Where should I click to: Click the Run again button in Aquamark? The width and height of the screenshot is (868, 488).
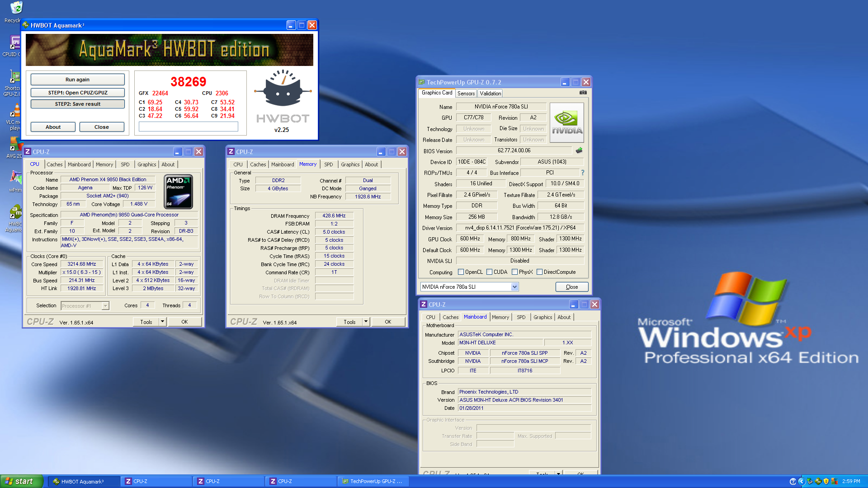click(x=77, y=80)
